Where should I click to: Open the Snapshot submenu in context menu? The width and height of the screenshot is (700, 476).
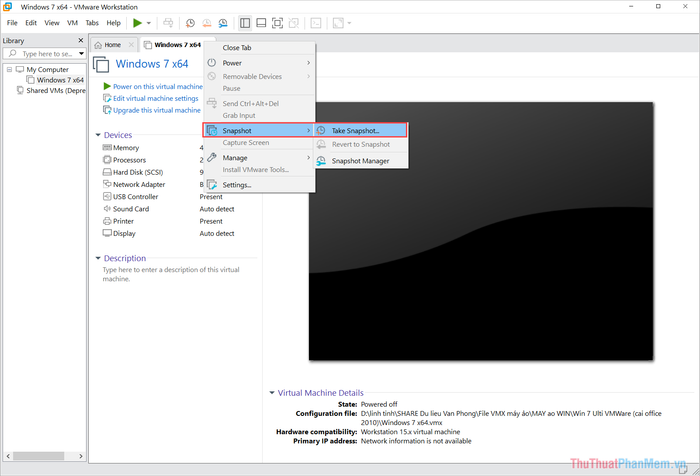coord(259,130)
